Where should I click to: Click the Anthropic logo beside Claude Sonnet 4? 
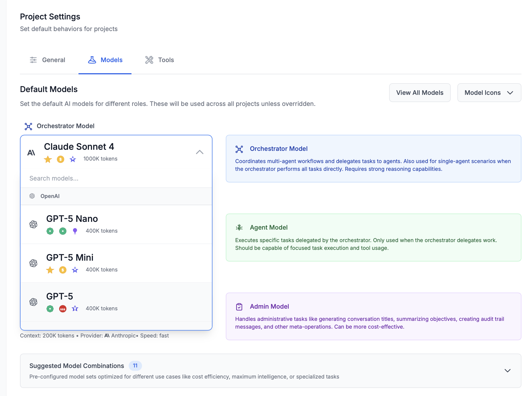click(x=31, y=153)
